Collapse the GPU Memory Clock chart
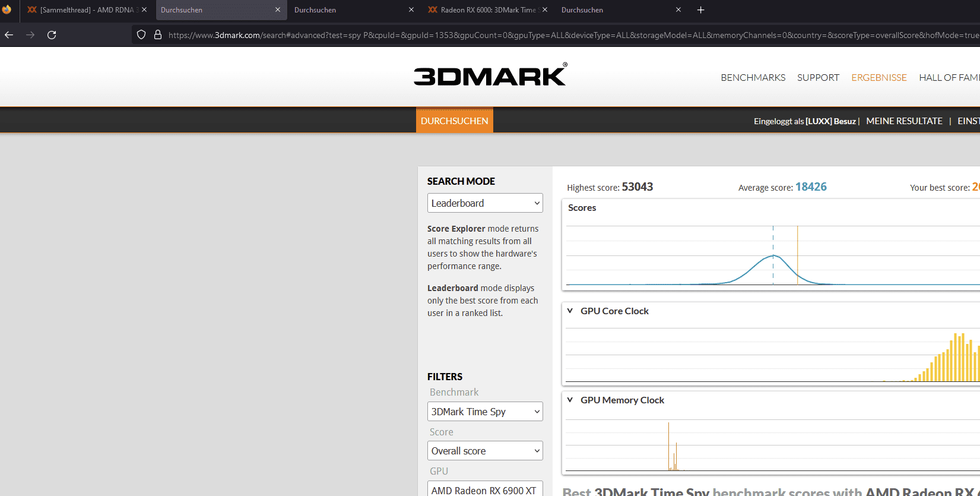Screen dimensions: 980x496 pos(570,400)
